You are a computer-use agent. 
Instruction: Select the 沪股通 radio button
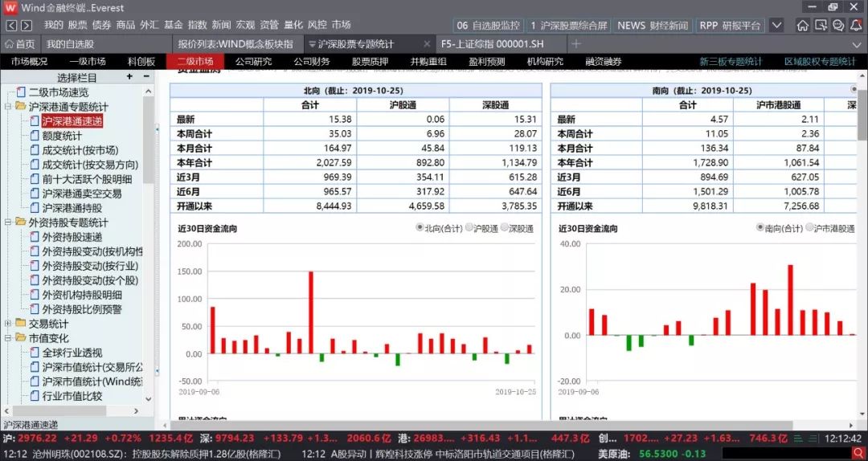pos(469,228)
